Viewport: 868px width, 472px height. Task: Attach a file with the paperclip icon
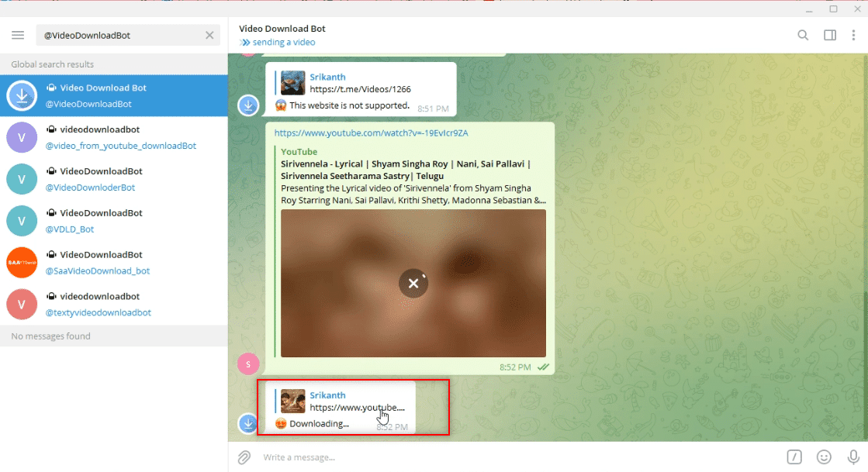244,457
